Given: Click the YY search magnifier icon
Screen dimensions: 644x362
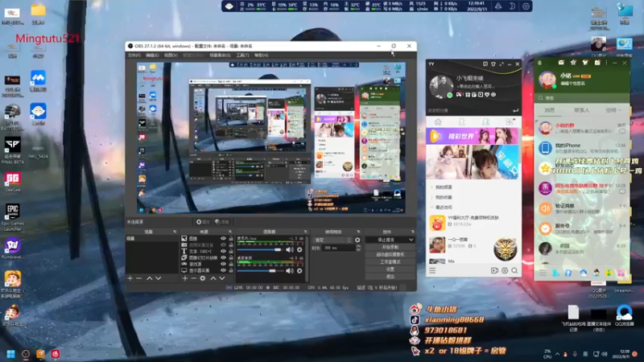Looking at the screenshot, I should [x=514, y=270].
